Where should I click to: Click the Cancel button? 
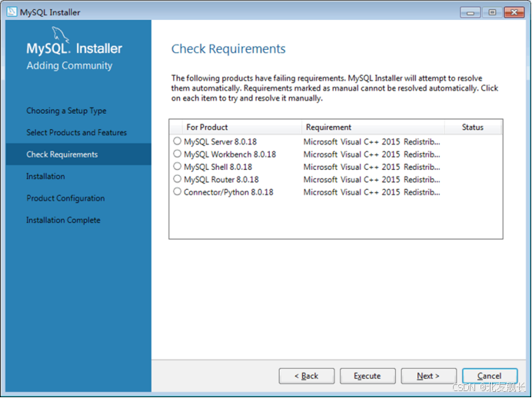(490, 376)
